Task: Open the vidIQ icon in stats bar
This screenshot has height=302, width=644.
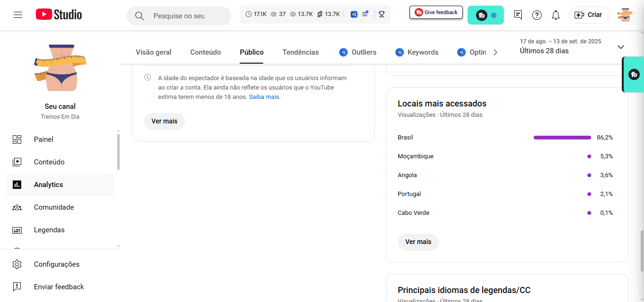Action: (354, 14)
